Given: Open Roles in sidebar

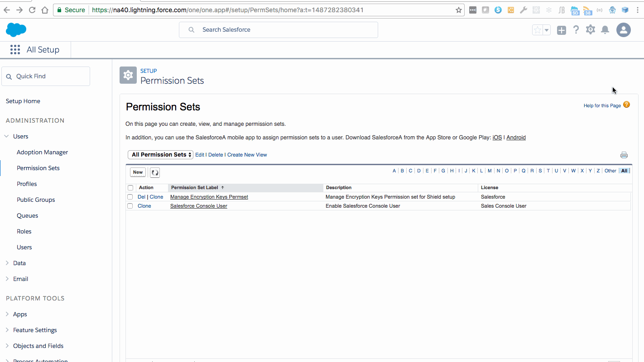Looking at the screenshot, I should click(24, 231).
